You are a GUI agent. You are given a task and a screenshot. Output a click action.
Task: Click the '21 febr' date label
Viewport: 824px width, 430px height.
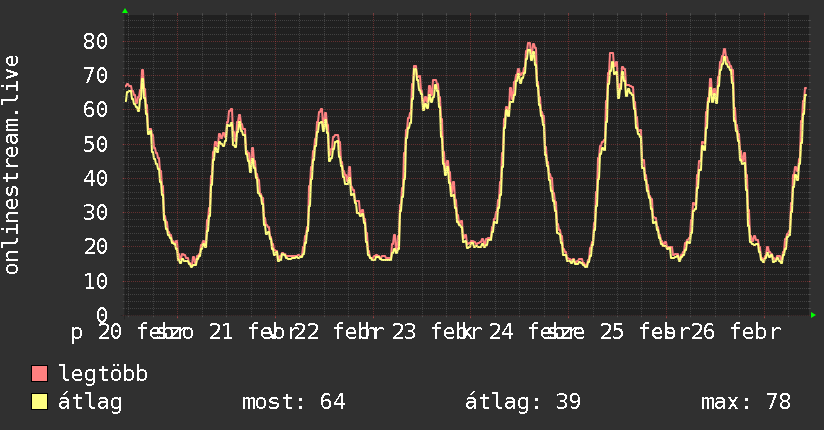tap(254, 332)
